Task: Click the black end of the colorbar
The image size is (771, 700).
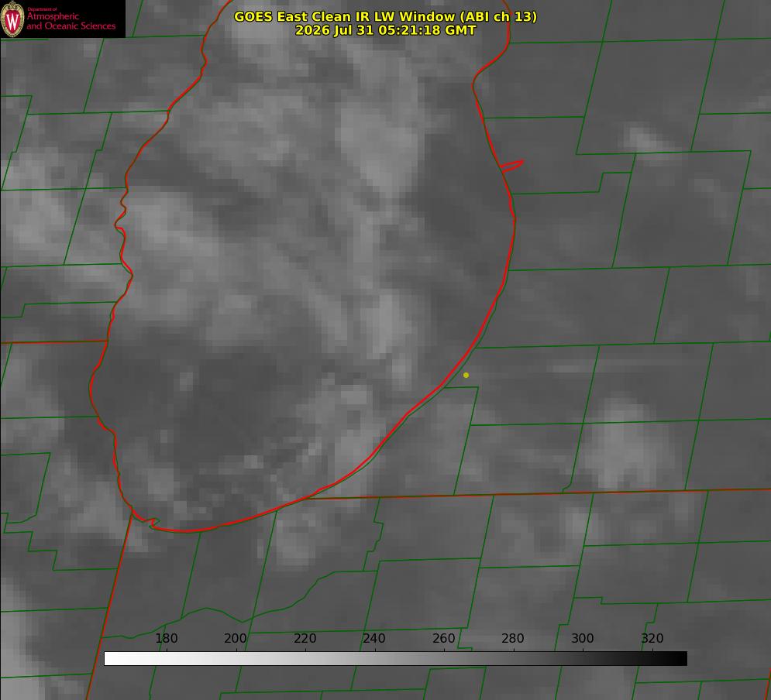Action: (x=680, y=659)
